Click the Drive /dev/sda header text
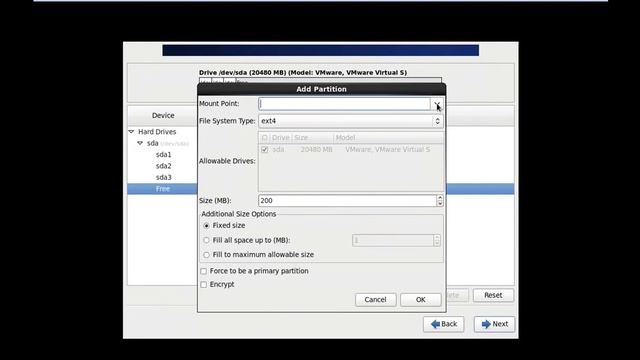The height and width of the screenshot is (360, 640). point(303,73)
